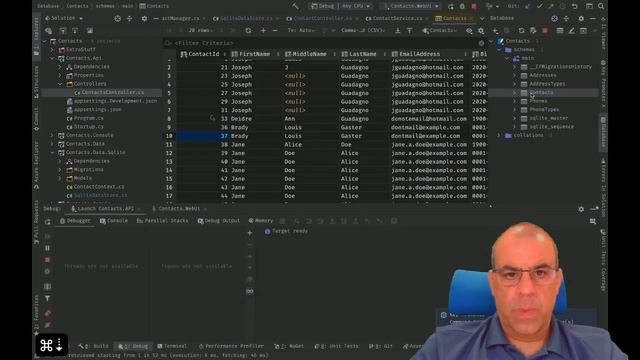The image size is (640, 360).
Task: Expand the collations node in Database panel
Action: (x=499, y=135)
